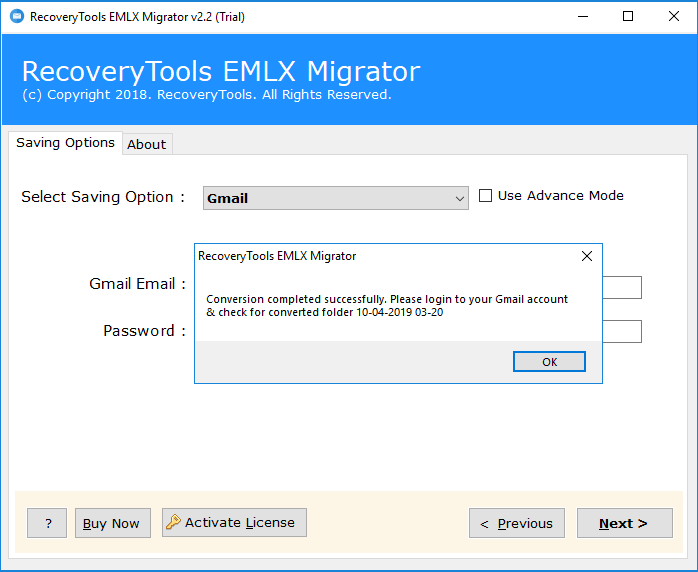Minimize the EMLX Migrator window

(x=583, y=16)
